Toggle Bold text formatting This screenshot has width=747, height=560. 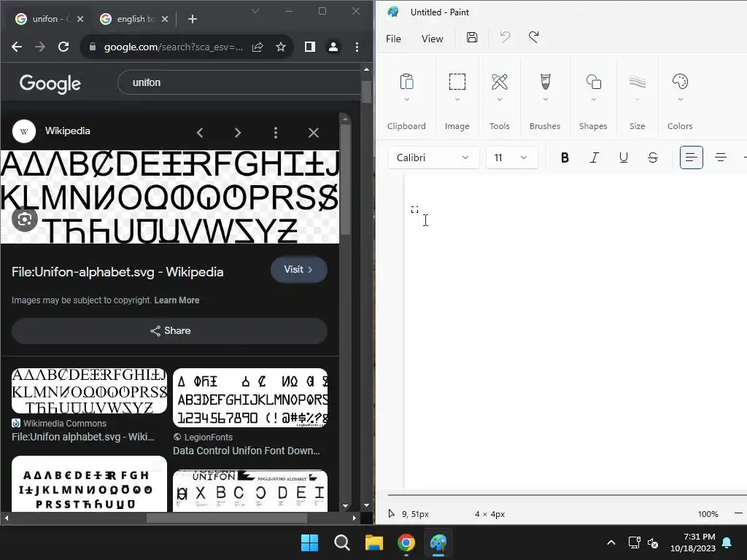click(565, 157)
